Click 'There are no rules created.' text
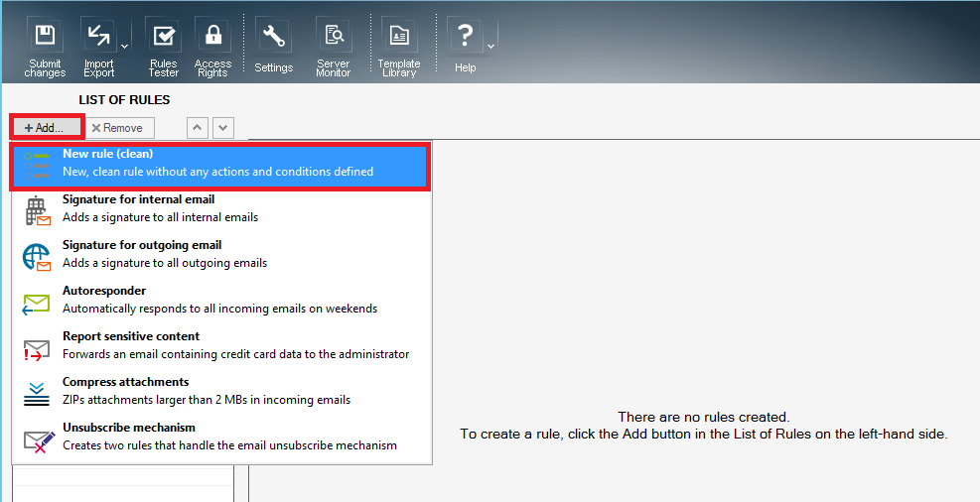Viewport: 980px width, 502px height. point(704,417)
